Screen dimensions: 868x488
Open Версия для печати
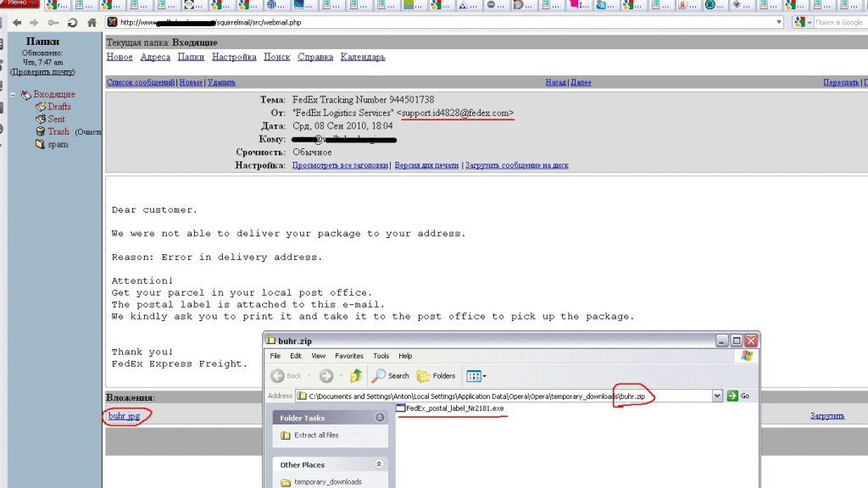(426, 165)
